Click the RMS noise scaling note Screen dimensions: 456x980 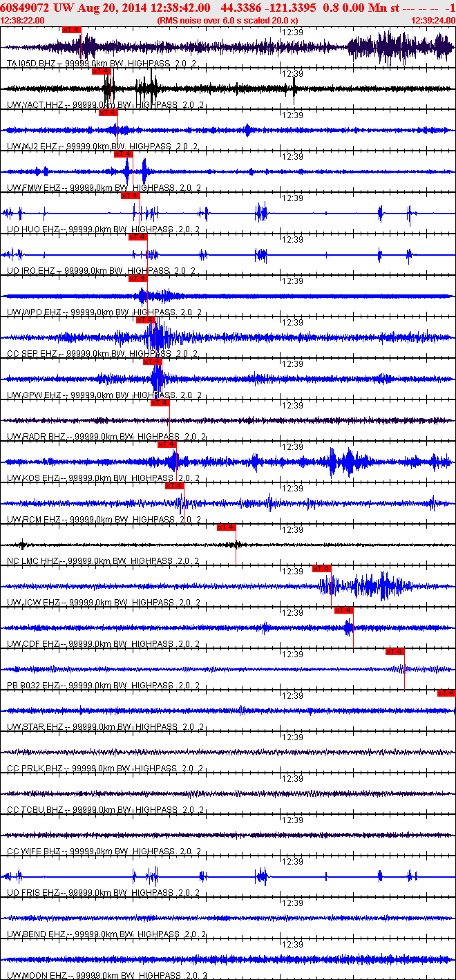click(227, 21)
